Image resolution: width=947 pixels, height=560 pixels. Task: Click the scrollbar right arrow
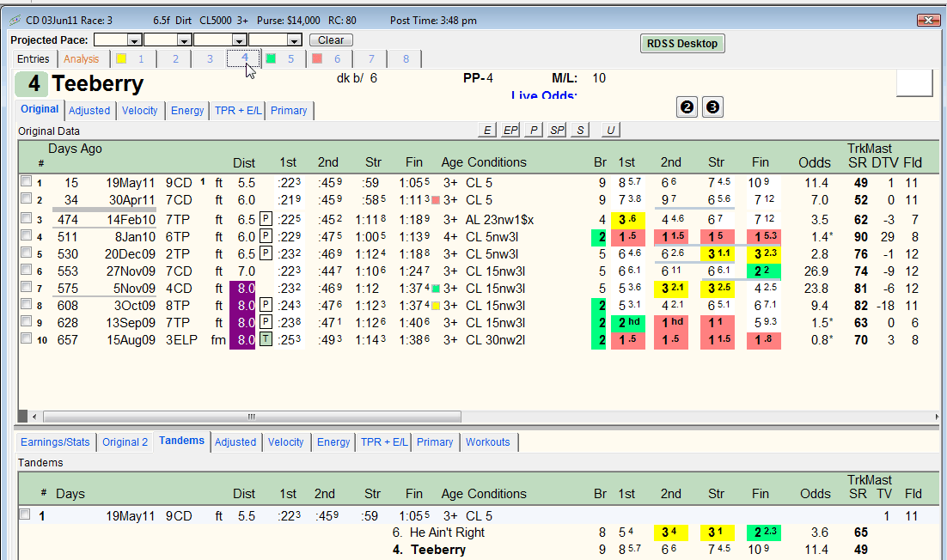[x=936, y=417]
